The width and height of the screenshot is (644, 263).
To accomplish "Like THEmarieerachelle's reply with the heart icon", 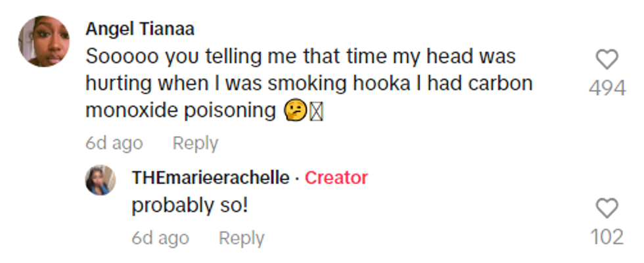I will (x=607, y=208).
